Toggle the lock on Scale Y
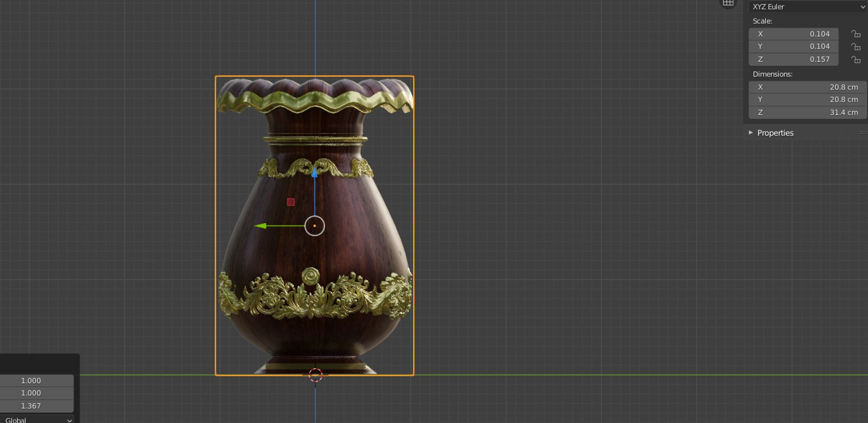868x423 pixels. [x=855, y=47]
